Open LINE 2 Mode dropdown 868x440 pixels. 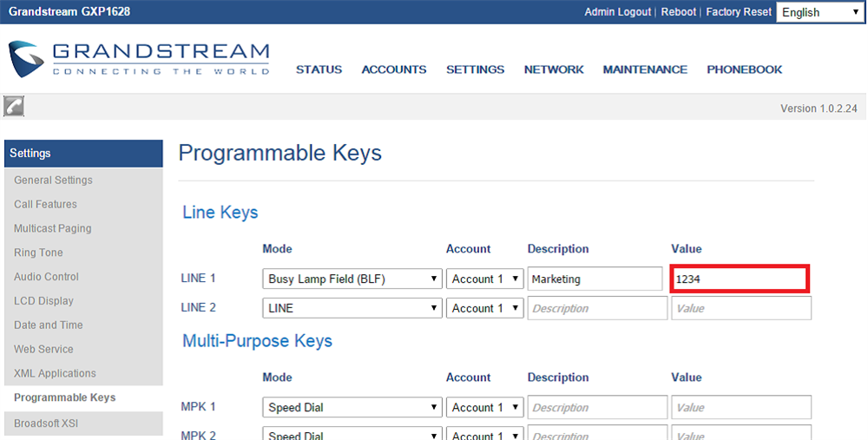coord(352,308)
